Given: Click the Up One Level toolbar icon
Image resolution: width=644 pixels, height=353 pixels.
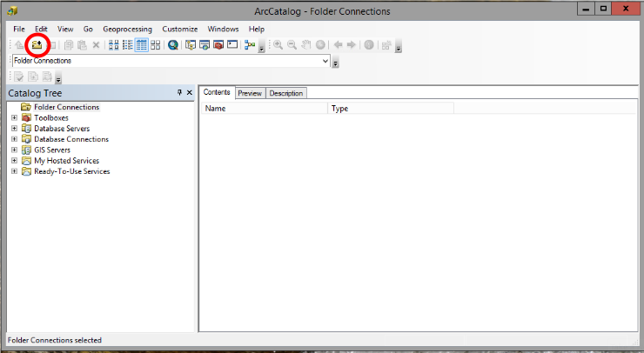Looking at the screenshot, I should 19,44.
